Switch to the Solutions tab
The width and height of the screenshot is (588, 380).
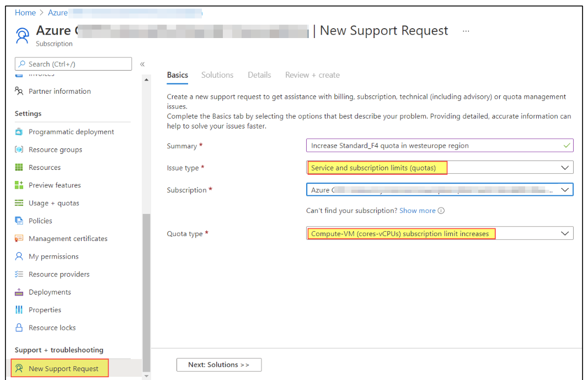217,74
